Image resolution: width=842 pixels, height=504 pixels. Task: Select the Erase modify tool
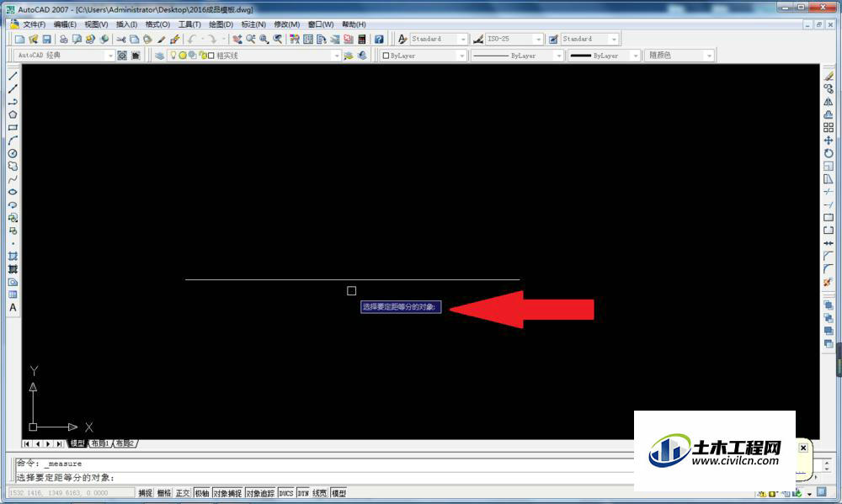[x=829, y=76]
